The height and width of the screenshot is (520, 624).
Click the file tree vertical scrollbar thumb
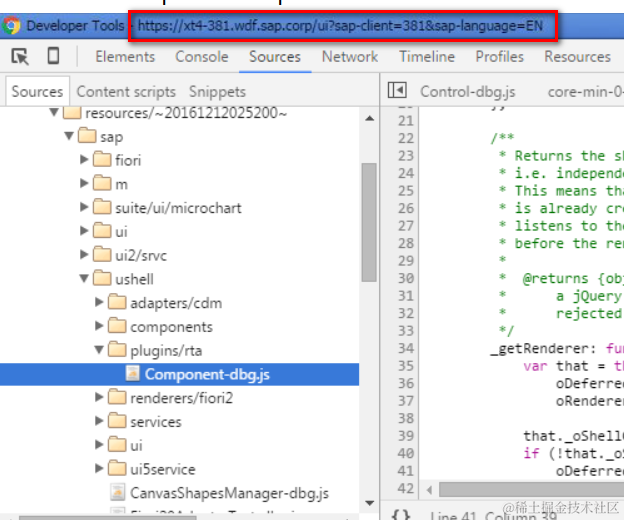pos(369,222)
